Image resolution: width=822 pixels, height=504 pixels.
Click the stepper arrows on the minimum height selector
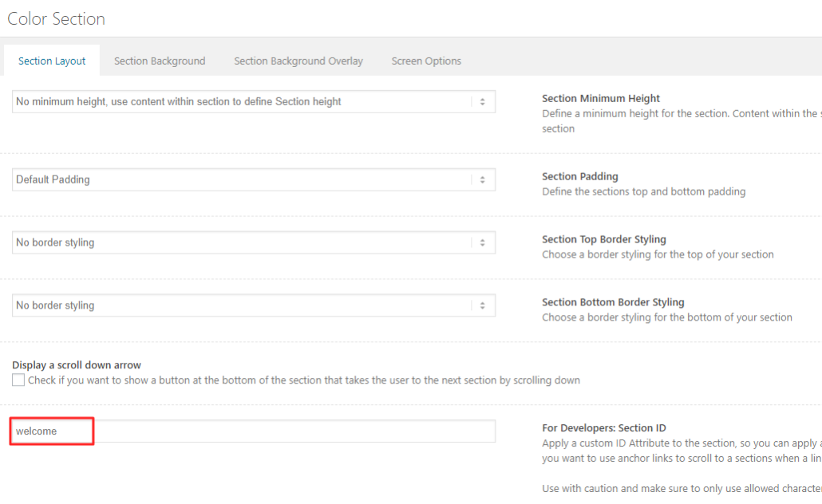[482, 101]
